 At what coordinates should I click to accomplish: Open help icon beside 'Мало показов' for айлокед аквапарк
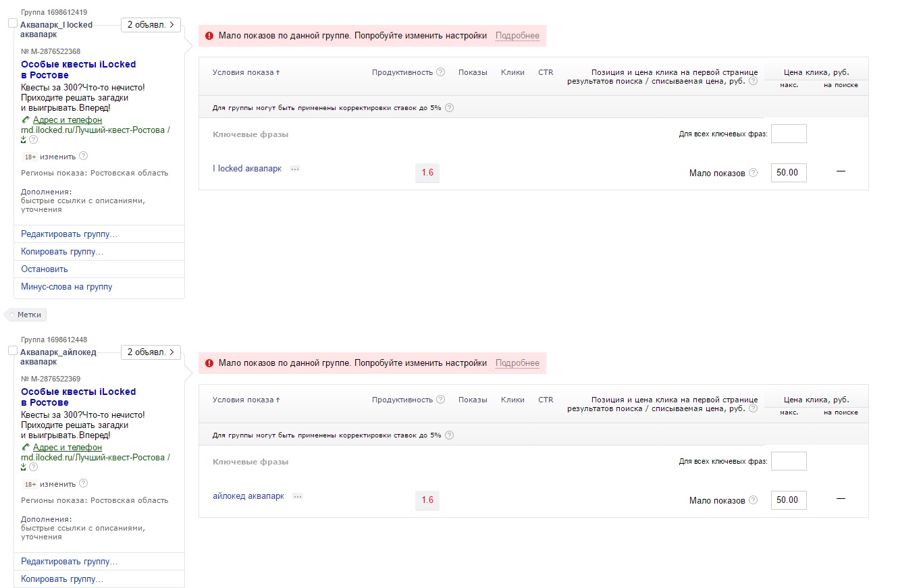coord(754,500)
